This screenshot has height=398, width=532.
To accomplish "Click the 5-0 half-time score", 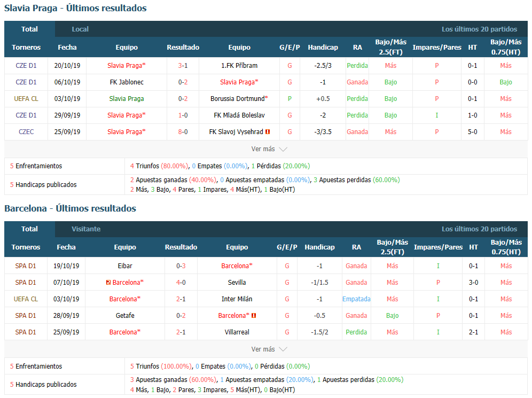I will coord(473,131).
